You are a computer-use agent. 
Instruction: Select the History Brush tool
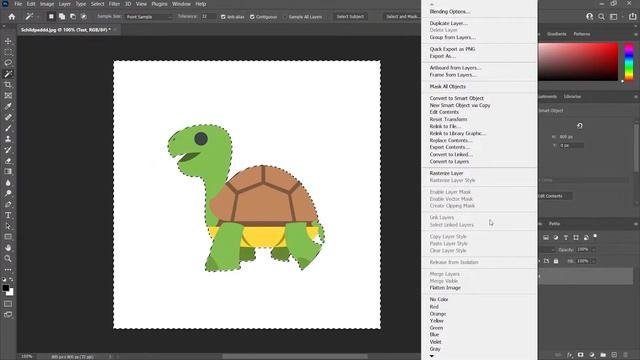(8, 150)
